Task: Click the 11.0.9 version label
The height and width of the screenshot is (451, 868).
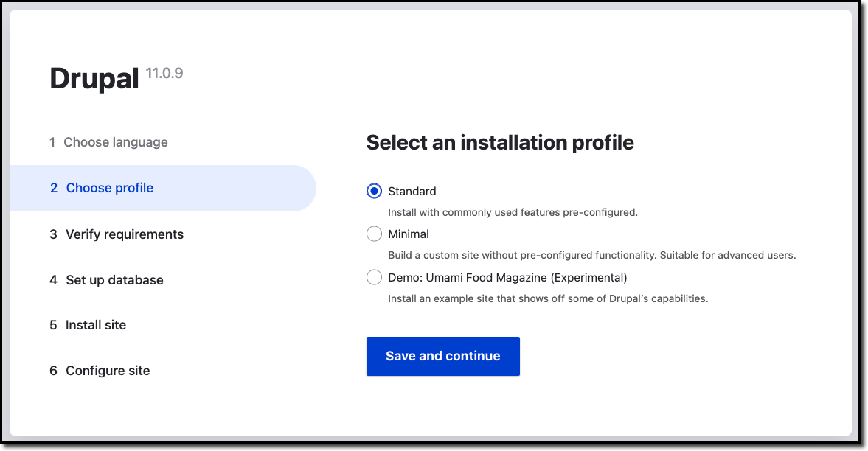Action: pyautogui.click(x=165, y=73)
